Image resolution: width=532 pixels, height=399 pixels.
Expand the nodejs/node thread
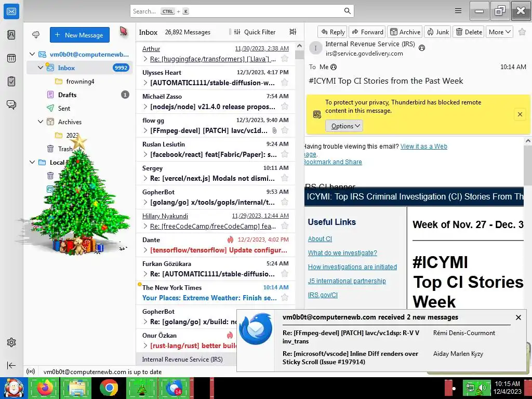145,107
